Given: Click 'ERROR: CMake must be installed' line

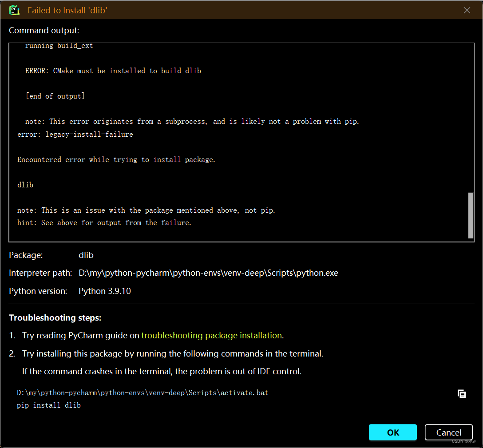Looking at the screenshot, I should coord(113,71).
